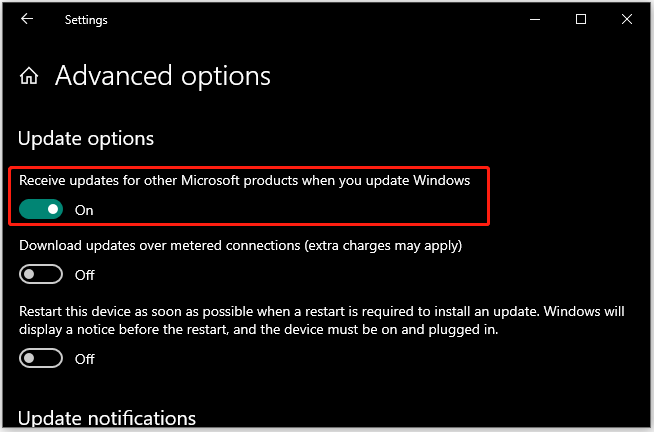The width and height of the screenshot is (654, 432).
Task: Click the 'On' label beside Microsoft products toggle
Action: [84, 210]
